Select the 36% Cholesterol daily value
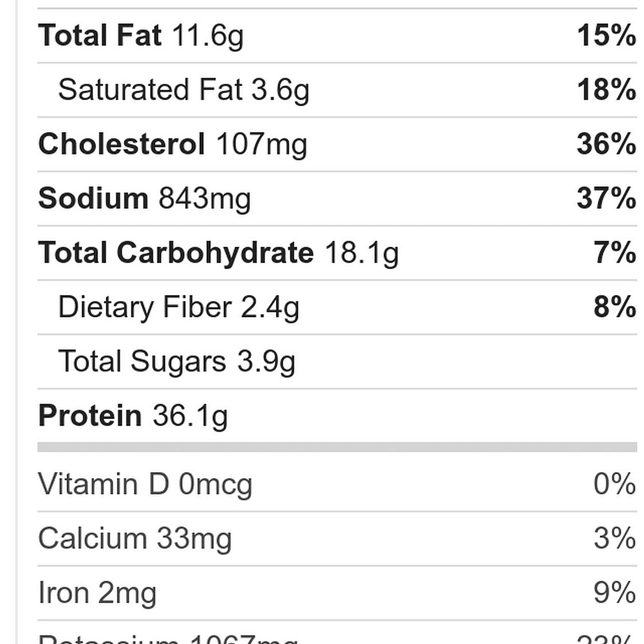The image size is (644, 644). coord(607,144)
